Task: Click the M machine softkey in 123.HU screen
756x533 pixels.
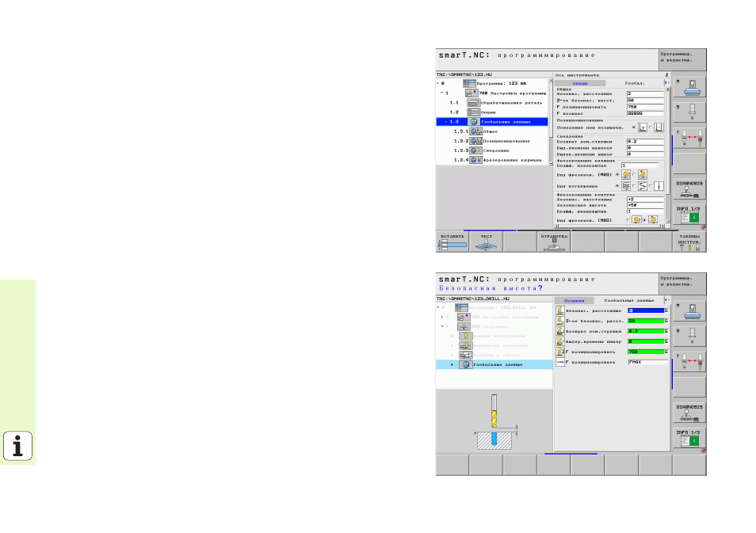Action: pyautogui.click(x=689, y=87)
